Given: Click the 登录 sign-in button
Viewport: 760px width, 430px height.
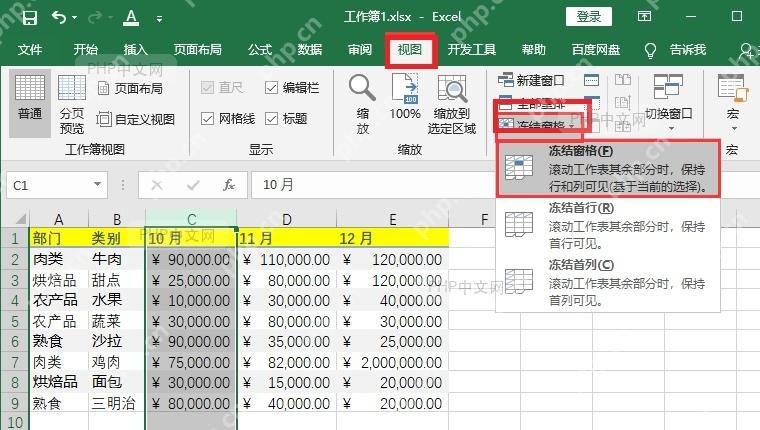Looking at the screenshot, I should click(x=588, y=17).
